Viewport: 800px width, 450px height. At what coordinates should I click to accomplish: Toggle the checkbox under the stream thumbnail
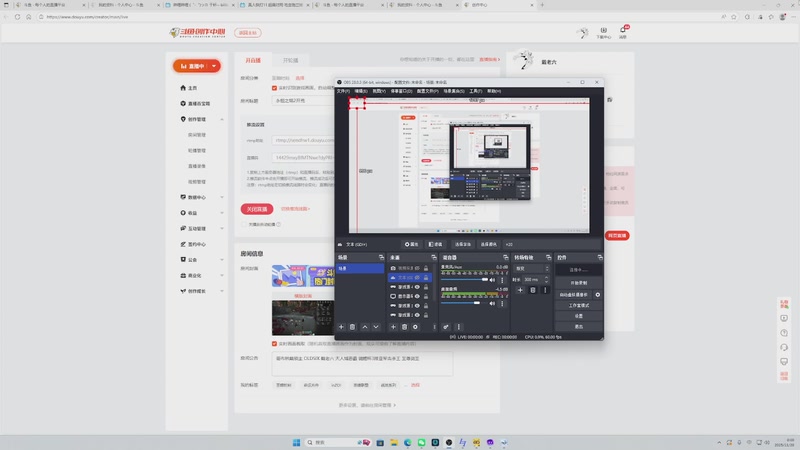274,344
